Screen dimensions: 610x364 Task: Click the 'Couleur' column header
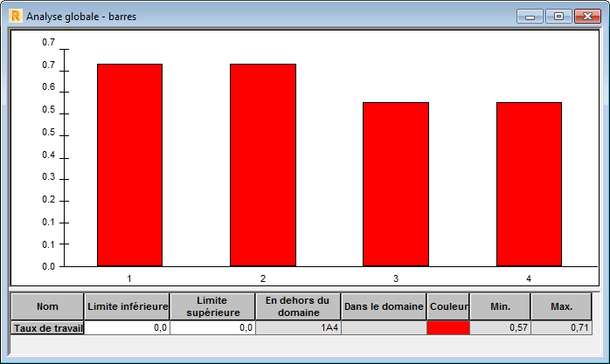pos(448,306)
